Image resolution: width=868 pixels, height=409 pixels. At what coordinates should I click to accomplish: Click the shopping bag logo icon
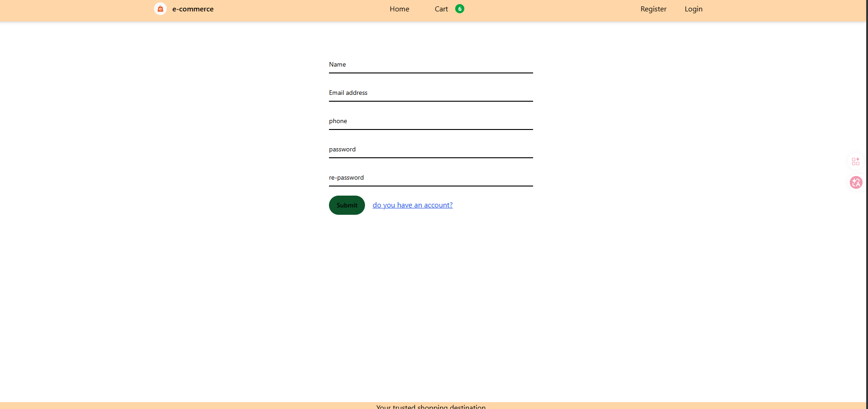coord(160,9)
